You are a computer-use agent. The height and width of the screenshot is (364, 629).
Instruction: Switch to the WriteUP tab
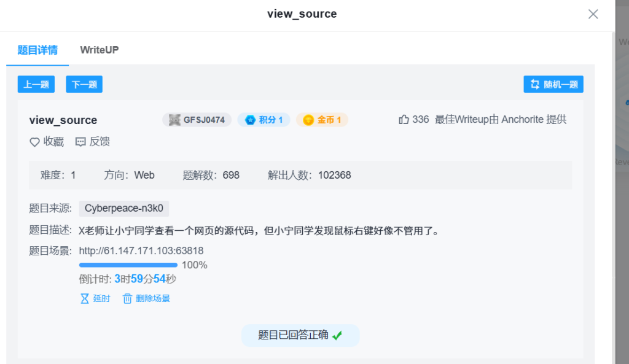[x=100, y=50]
